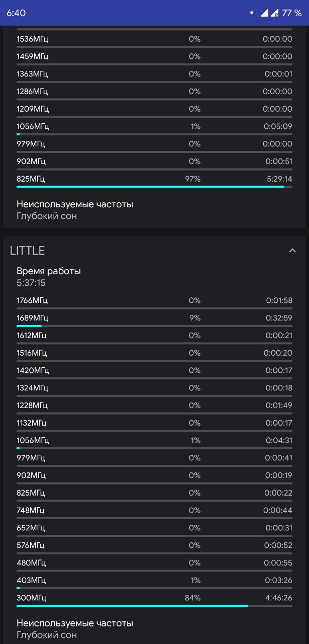The width and height of the screenshot is (309, 644).
Task: Select the 480МГц row showing 0:00:55
Action: click(x=154, y=563)
